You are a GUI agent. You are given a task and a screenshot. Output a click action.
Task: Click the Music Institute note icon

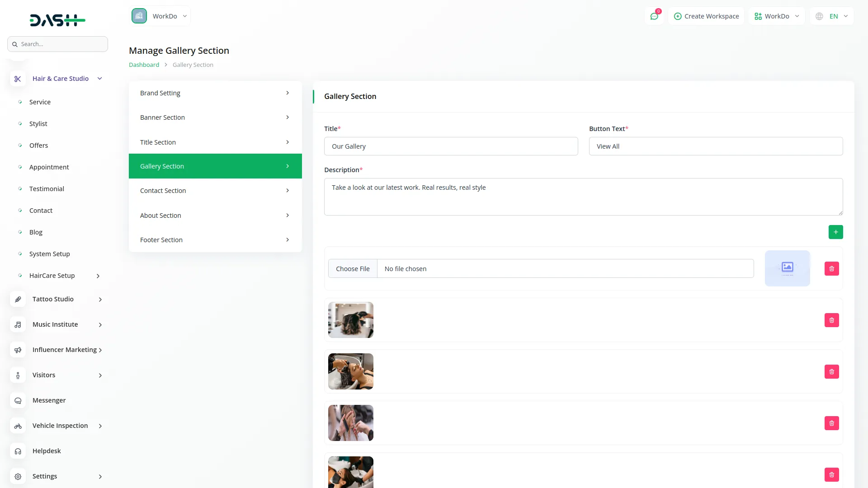18,324
